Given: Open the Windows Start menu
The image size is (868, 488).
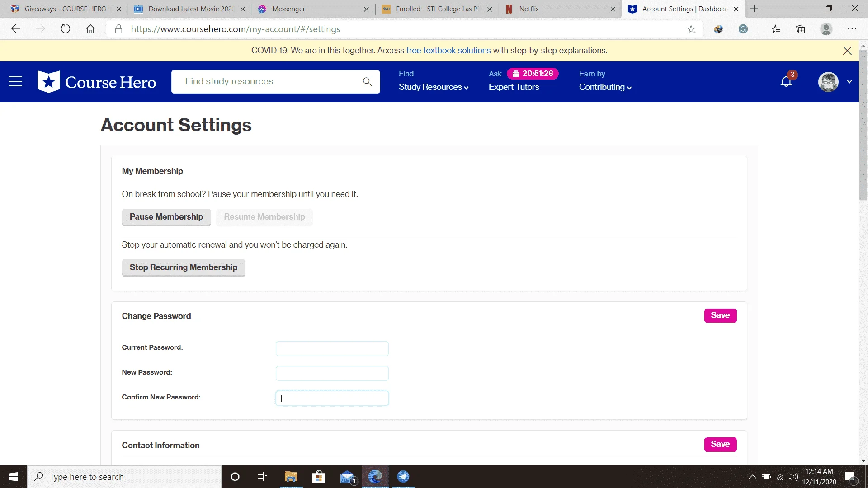Looking at the screenshot, I should click(14, 477).
